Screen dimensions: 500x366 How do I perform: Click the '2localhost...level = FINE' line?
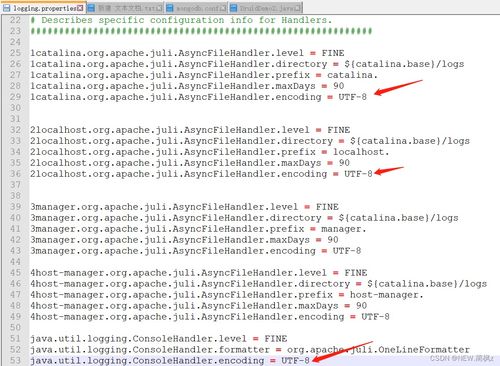tap(190, 130)
